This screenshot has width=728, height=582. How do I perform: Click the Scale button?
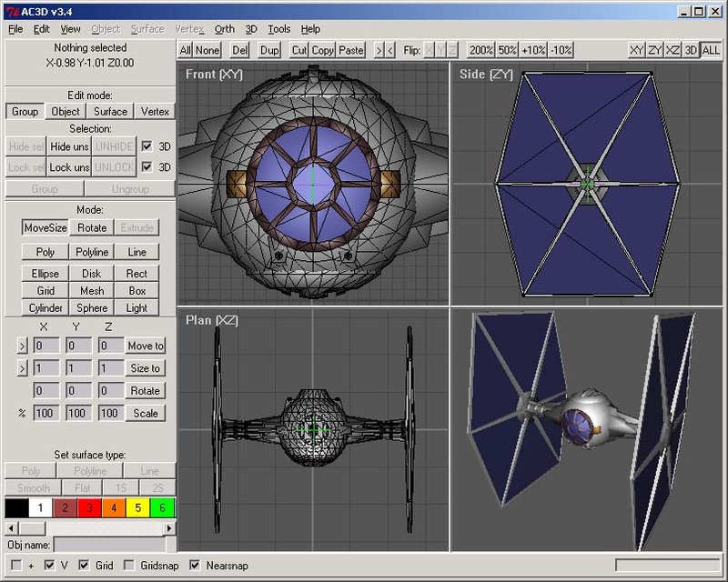click(x=146, y=413)
